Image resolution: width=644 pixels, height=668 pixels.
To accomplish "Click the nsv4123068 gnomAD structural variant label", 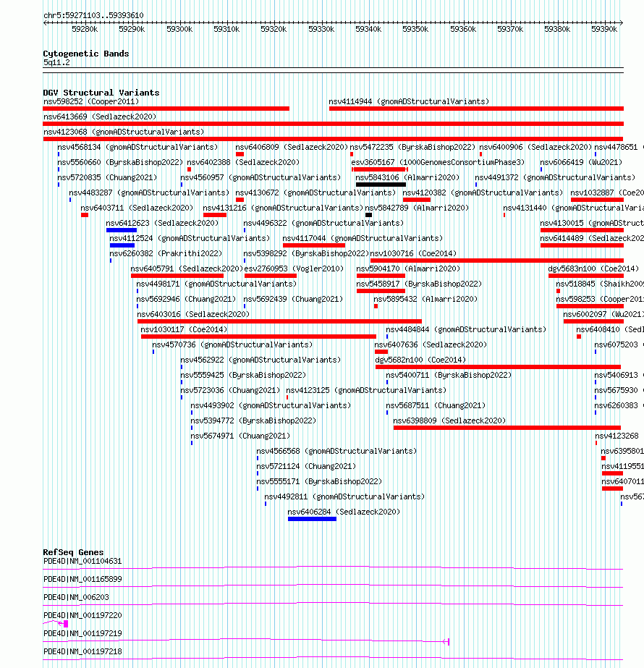I will [x=124, y=132].
